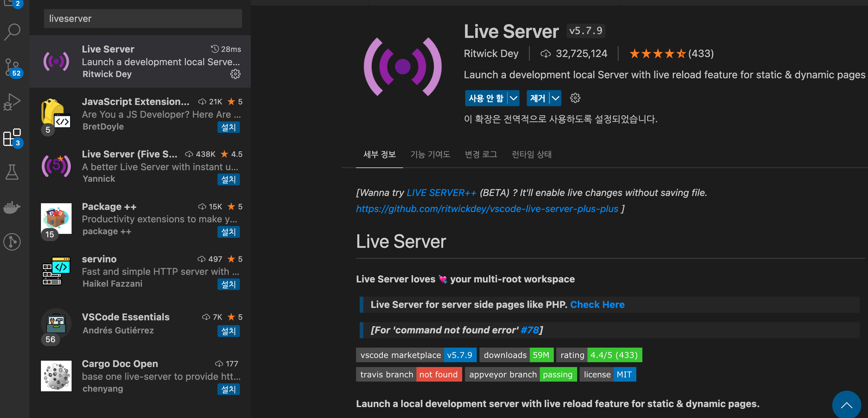This screenshot has width=868, height=418.
Task: Open the Testing flask icon
Action: 12,172
